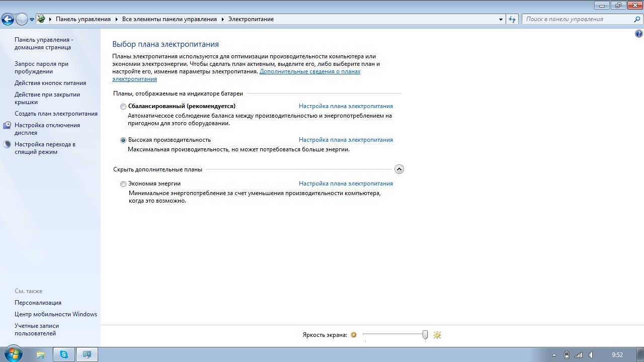The height and width of the screenshot is (362, 644).
Task: Go to Панель управления breadcrumb
Action: pyautogui.click(x=83, y=19)
